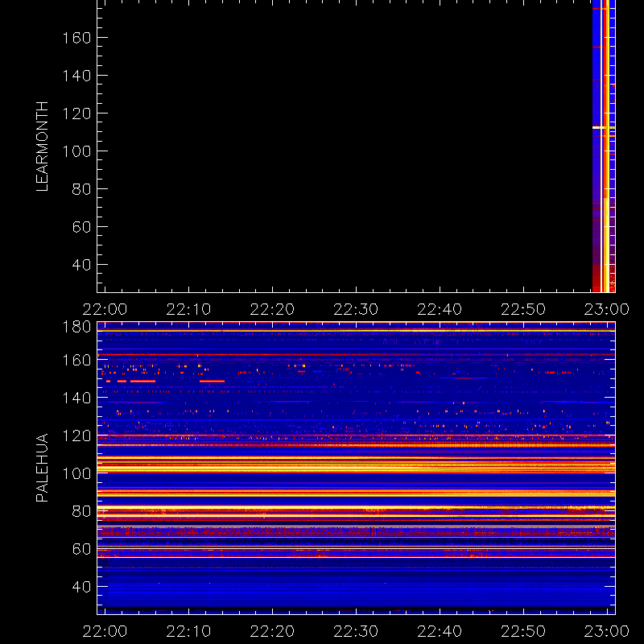This screenshot has height=644, width=644.
Task: Pick the 22:30 time label under LEARMONTH plot
Action: [356, 309]
